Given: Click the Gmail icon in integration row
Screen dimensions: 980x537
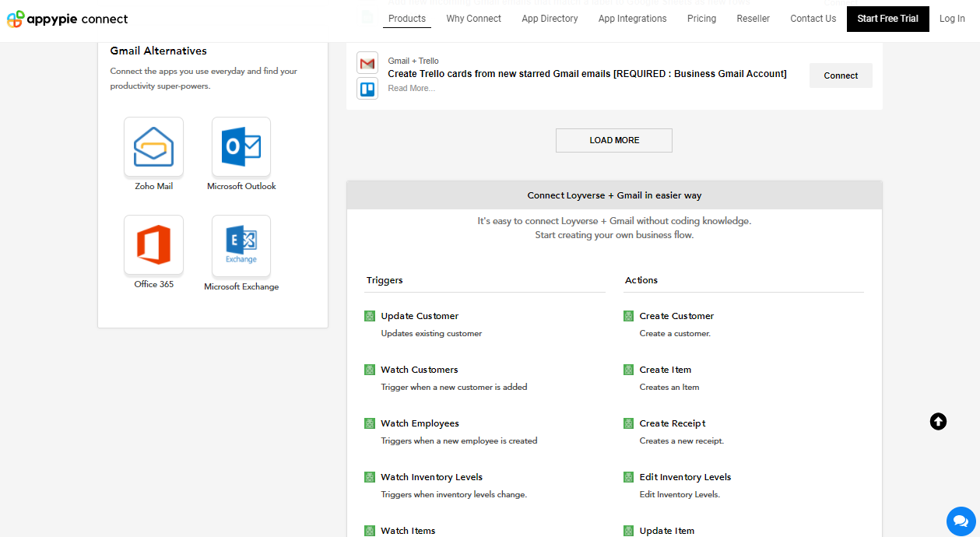Looking at the screenshot, I should click(x=367, y=63).
